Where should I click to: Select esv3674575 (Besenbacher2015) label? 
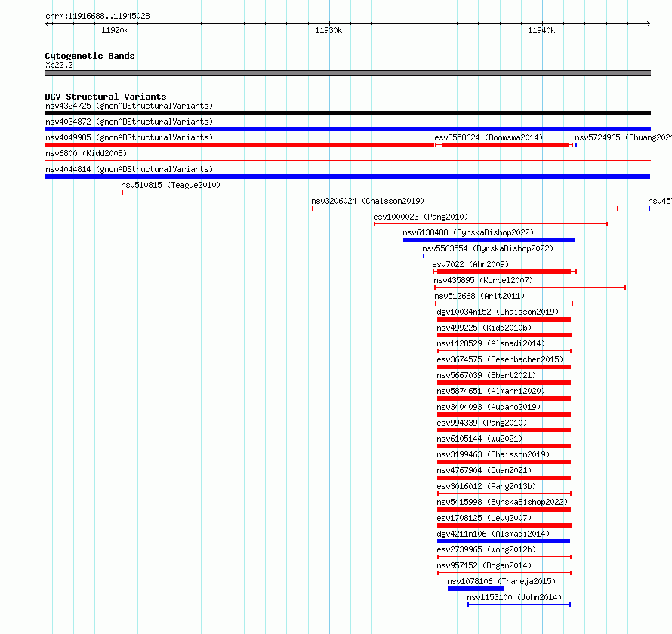pos(500,359)
